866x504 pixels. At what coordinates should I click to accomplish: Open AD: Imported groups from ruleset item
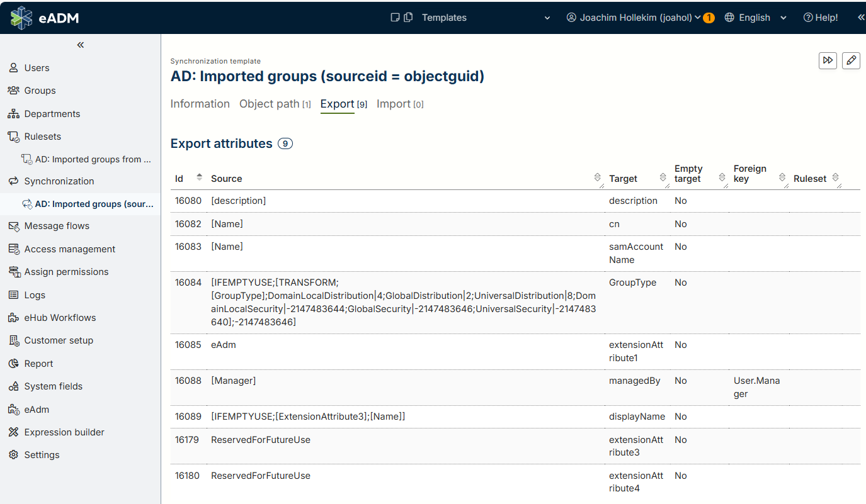pos(93,159)
